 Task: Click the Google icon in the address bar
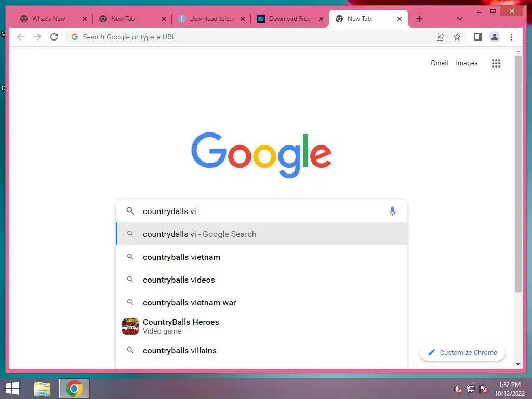coord(75,37)
